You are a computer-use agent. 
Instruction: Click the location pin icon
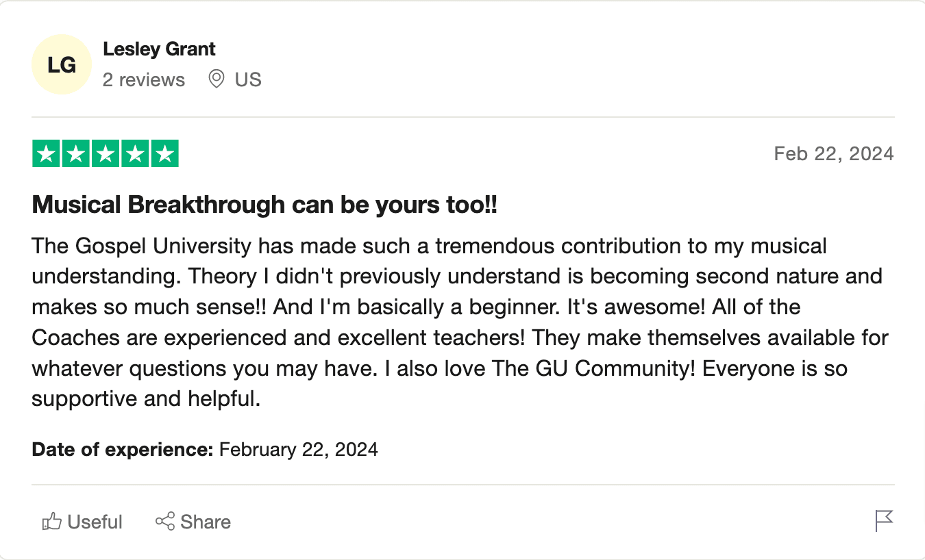click(x=217, y=79)
